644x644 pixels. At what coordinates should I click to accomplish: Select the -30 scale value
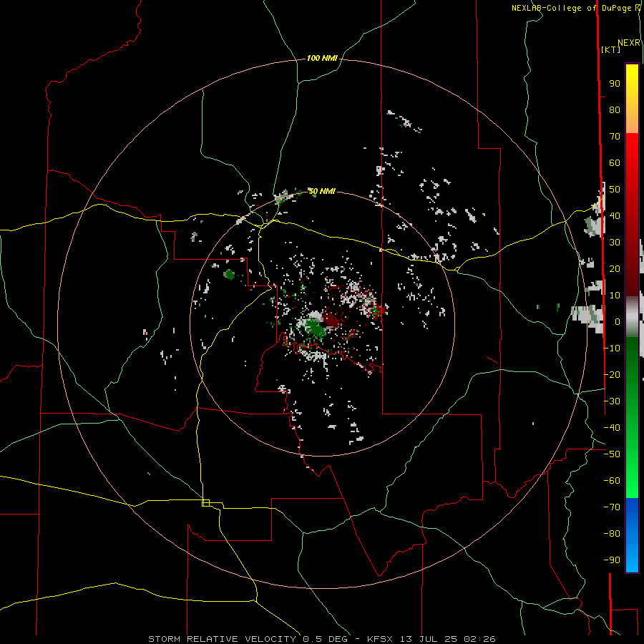(x=612, y=401)
